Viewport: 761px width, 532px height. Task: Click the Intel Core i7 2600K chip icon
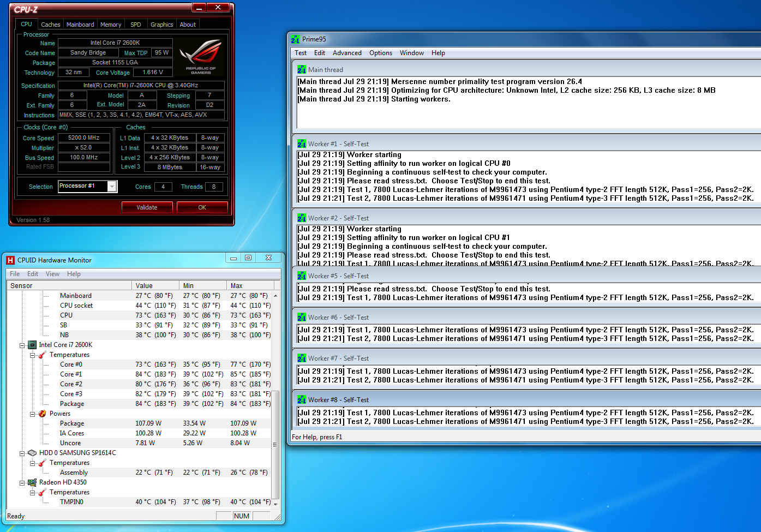coord(32,345)
